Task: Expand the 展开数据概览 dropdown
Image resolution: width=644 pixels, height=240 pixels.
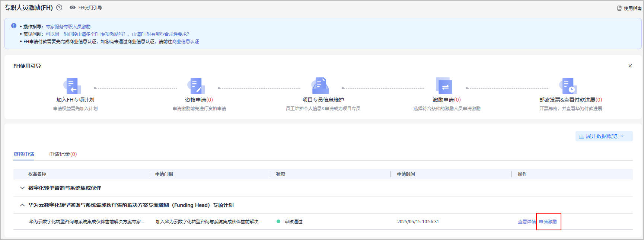Action: (x=604, y=136)
